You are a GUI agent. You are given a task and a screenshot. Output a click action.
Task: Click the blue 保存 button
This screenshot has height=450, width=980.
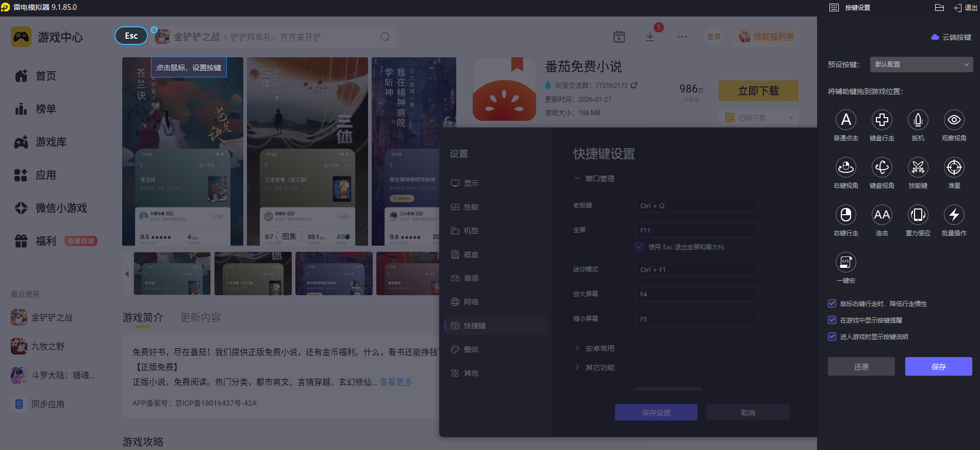click(x=938, y=366)
